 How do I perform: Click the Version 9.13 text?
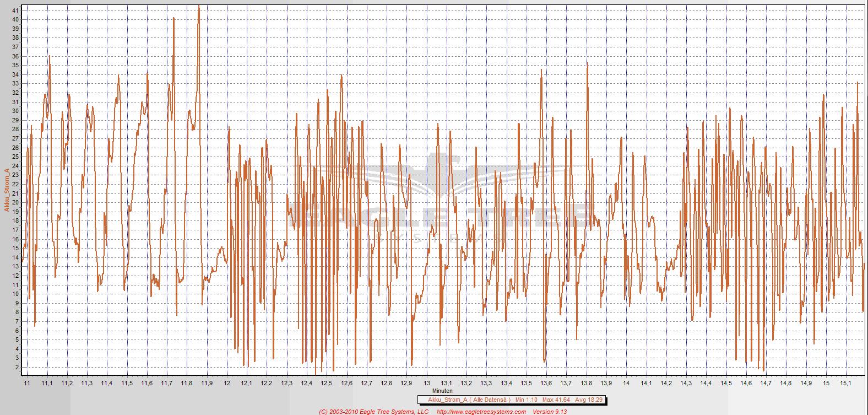(x=550, y=411)
